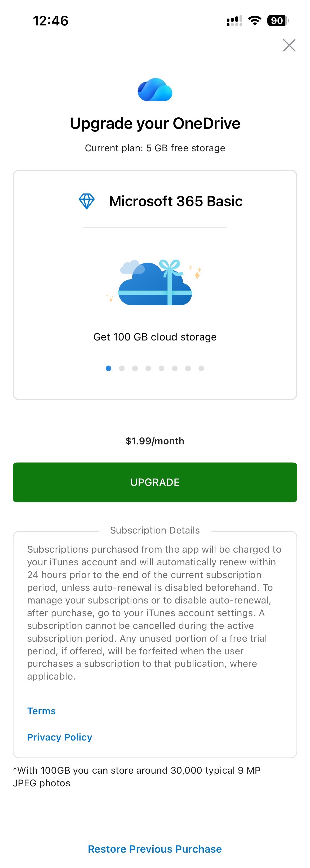Viewport: 310px width, 868px height.
Task: Jump to the last carousel page dot
Action: (x=201, y=368)
